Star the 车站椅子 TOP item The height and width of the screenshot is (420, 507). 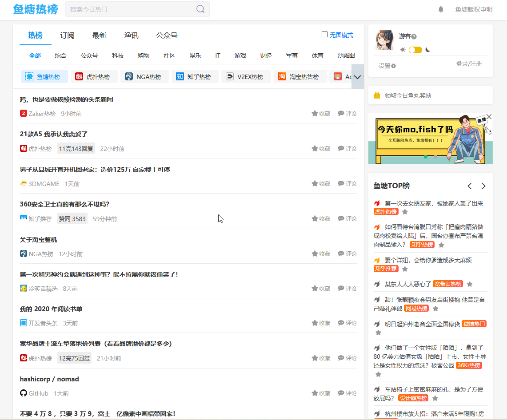(x=435, y=398)
